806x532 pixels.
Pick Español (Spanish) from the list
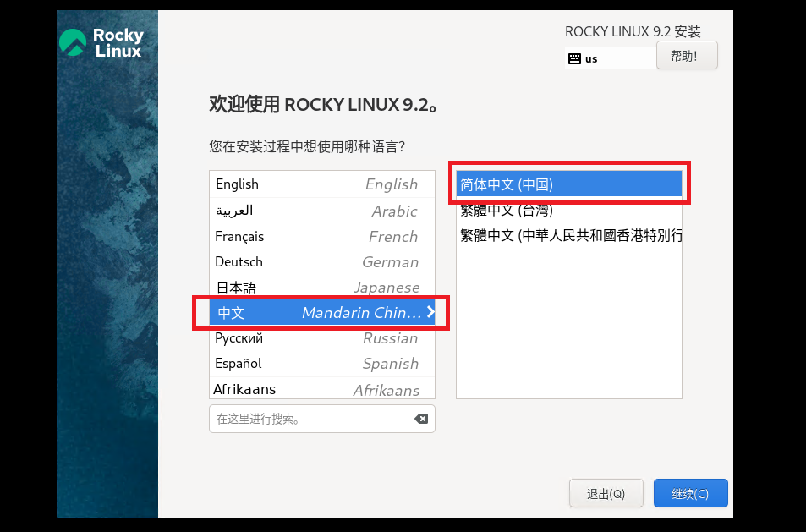point(322,364)
